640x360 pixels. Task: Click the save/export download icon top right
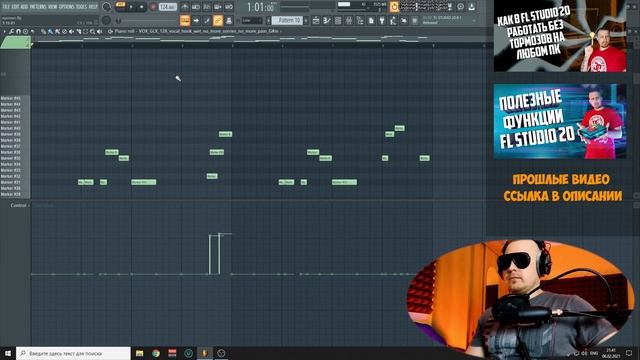(471, 7)
